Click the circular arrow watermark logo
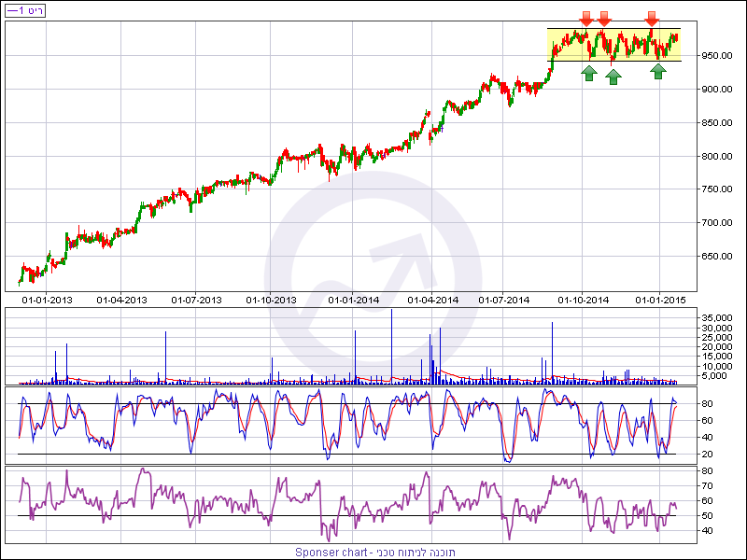Image resolution: width=747 pixels, height=560 pixels. 373,280
